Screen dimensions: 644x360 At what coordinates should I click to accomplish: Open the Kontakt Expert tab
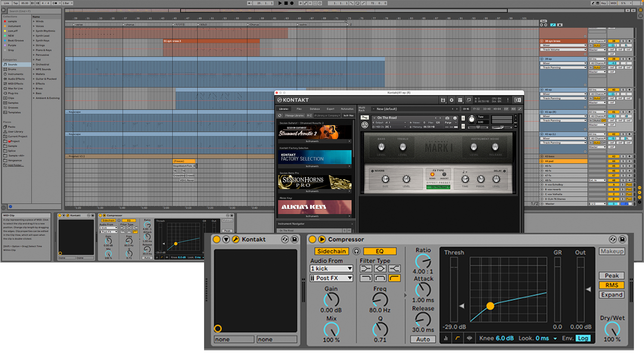(x=330, y=109)
